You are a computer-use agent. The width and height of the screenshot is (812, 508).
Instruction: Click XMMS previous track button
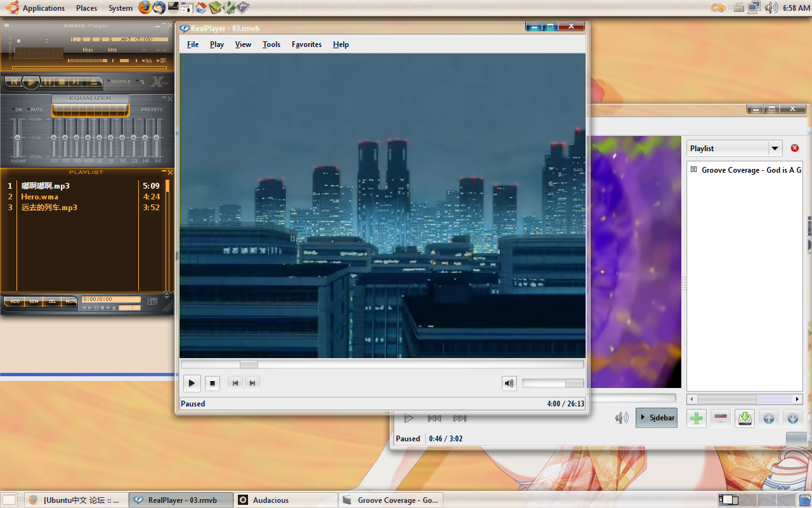click(14, 82)
